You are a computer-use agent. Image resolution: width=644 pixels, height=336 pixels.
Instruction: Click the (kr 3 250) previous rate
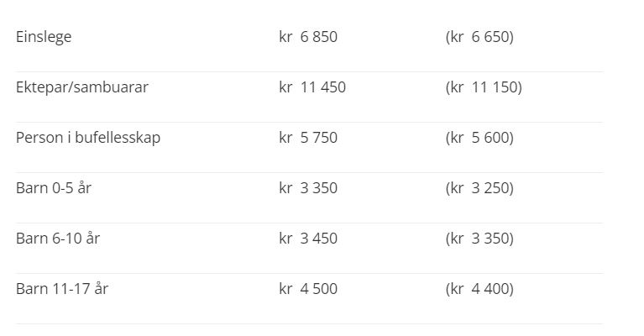click(479, 188)
